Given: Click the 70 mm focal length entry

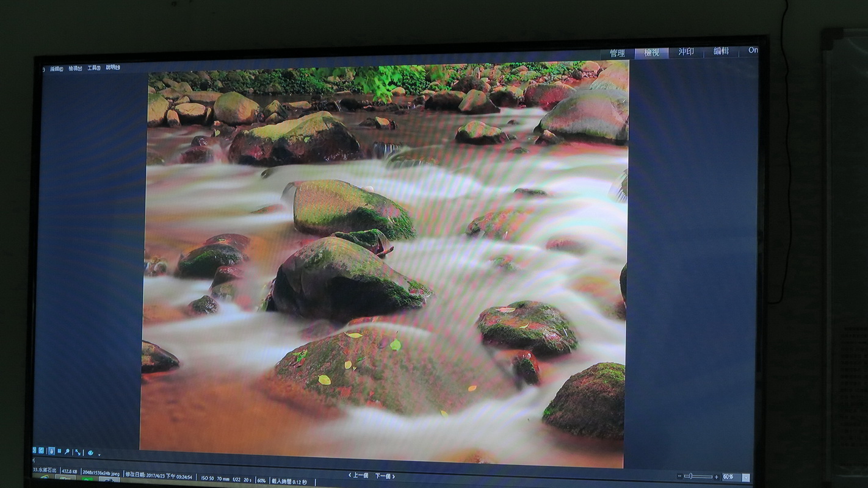Looking at the screenshot, I should pyautogui.click(x=223, y=479).
